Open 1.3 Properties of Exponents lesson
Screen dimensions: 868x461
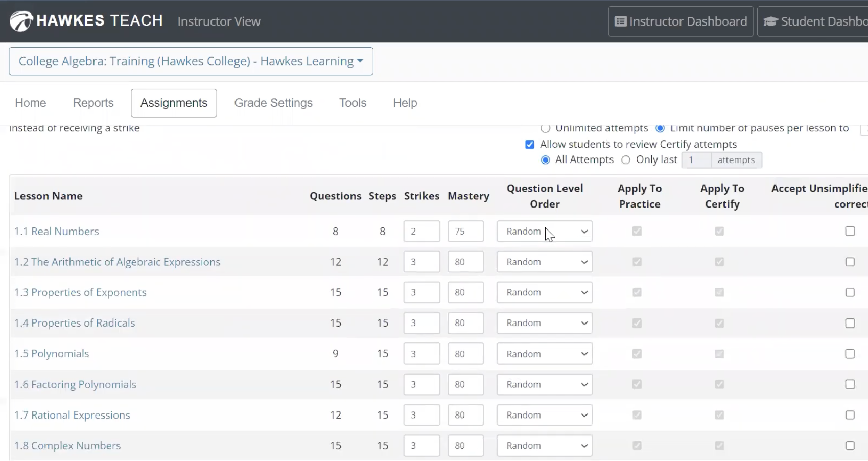click(x=80, y=292)
